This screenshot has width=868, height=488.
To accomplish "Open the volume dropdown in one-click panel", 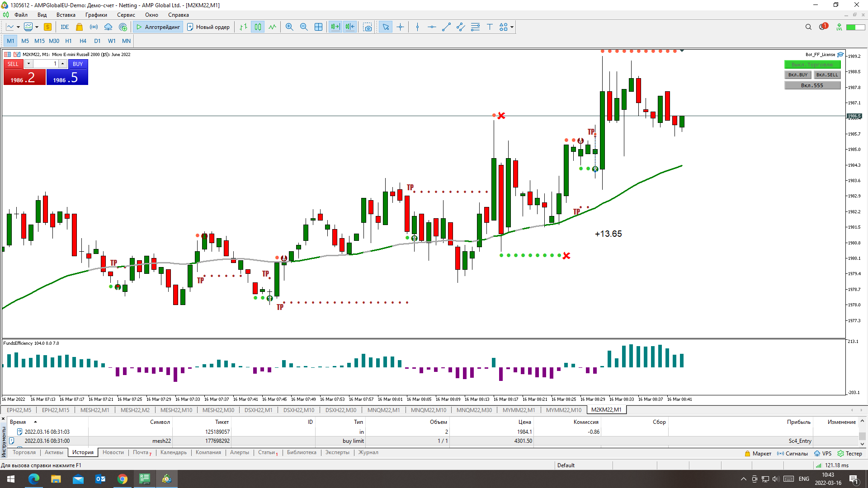I will click(x=28, y=64).
